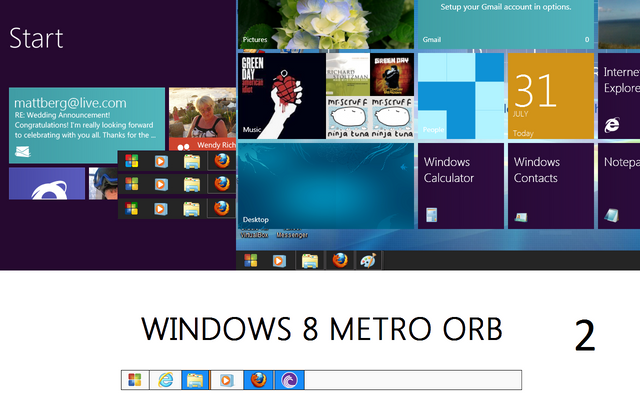Open the Music tile with the Green Day grenade cover
Viewport: 640px width, 400px height.
(x=282, y=96)
